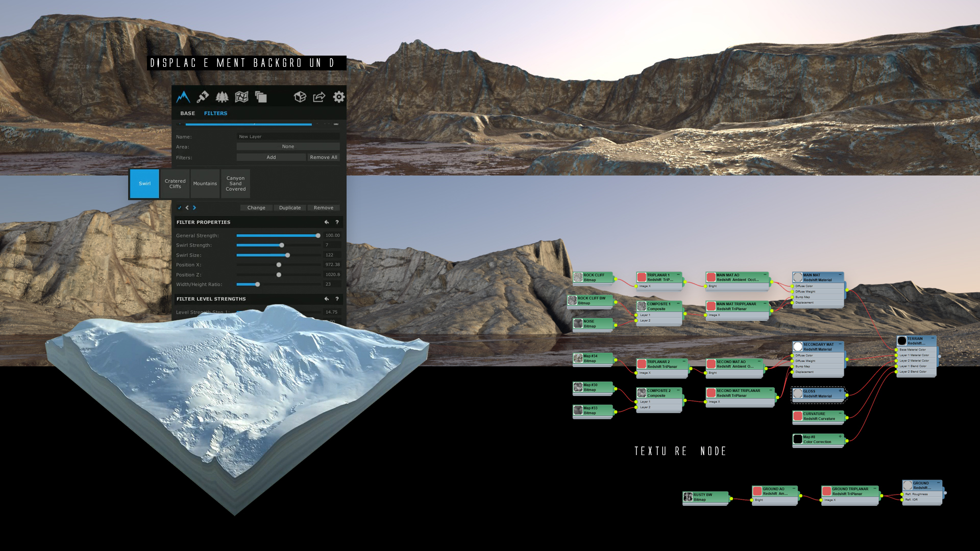Select the paint brush tool icon
The image size is (980, 551).
pos(203,97)
